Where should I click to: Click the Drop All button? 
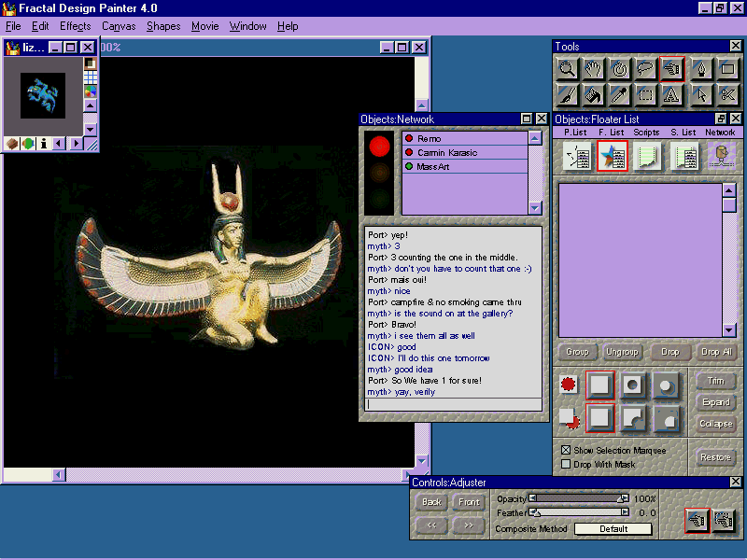pyautogui.click(x=716, y=352)
